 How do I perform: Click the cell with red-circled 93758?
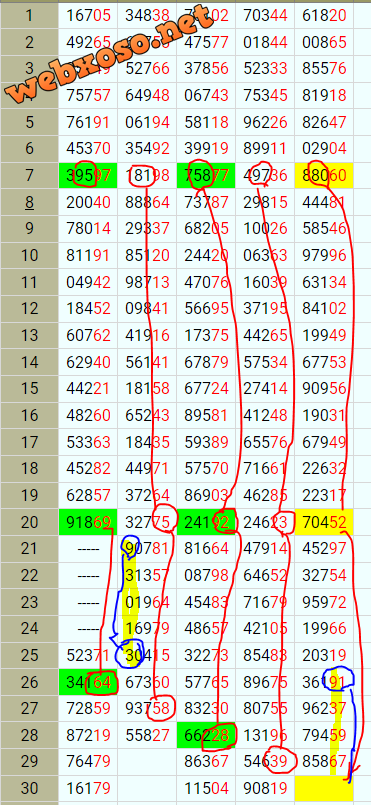147,710
